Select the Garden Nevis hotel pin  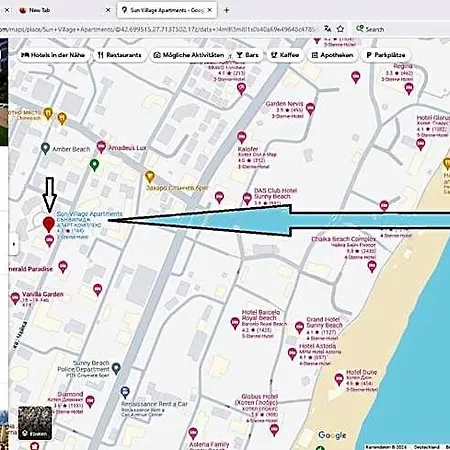click(x=310, y=108)
